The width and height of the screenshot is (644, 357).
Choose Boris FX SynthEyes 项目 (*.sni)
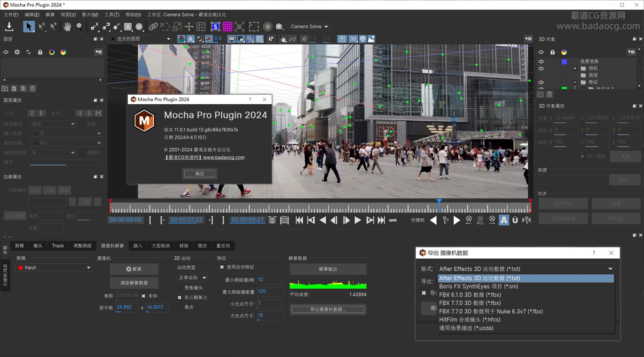point(526,286)
